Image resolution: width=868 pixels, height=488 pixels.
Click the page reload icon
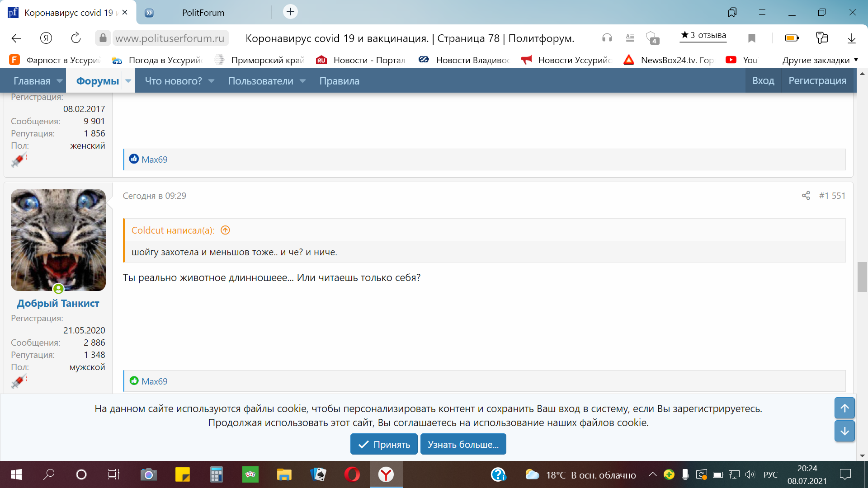pos(75,38)
